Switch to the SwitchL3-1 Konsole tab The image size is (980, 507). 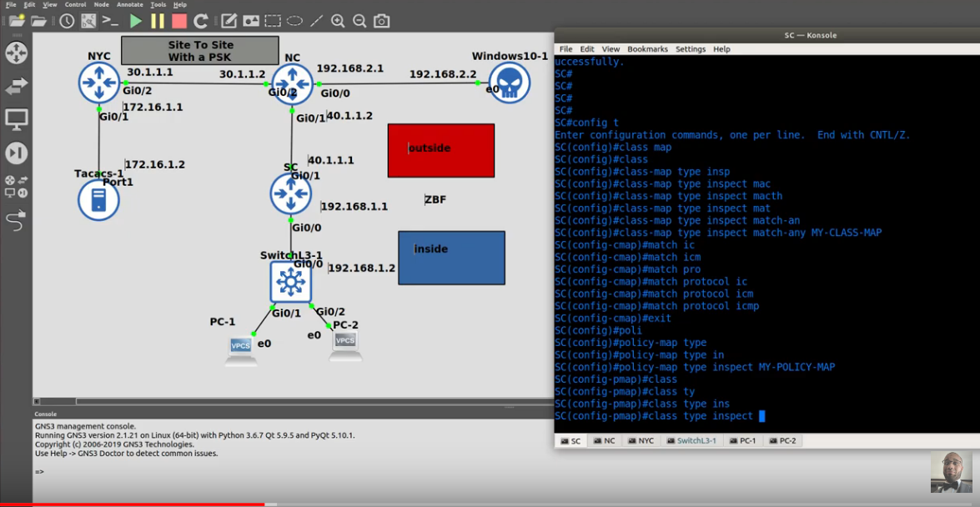click(692, 441)
